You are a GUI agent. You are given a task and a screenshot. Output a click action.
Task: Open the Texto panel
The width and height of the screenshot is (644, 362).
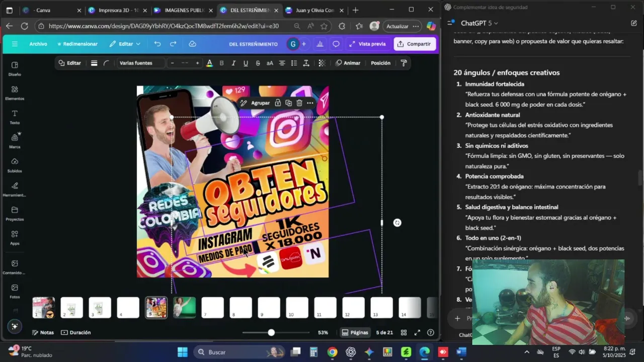(15, 117)
